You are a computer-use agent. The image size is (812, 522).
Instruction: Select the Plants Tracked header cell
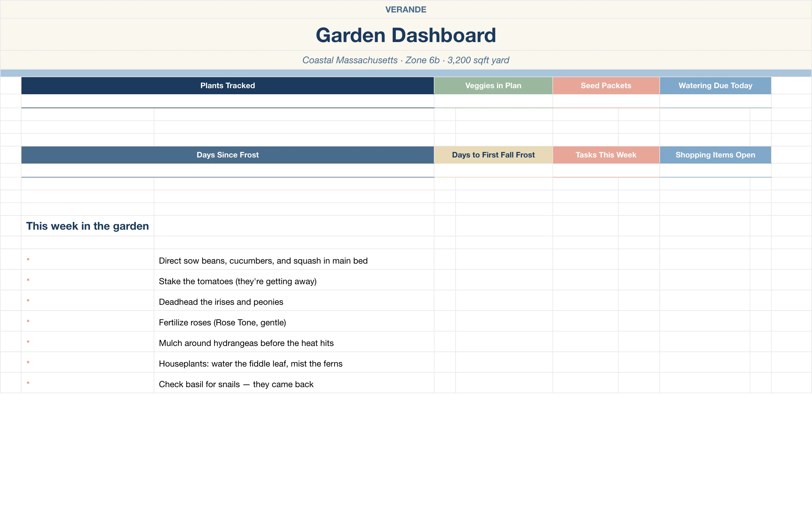pyautogui.click(x=227, y=86)
